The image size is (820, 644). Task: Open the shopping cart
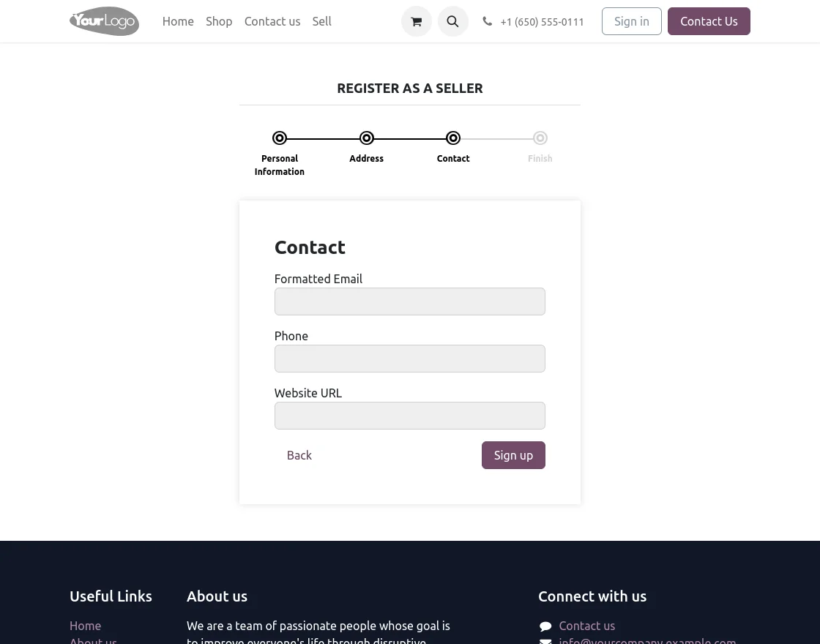[416, 21]
